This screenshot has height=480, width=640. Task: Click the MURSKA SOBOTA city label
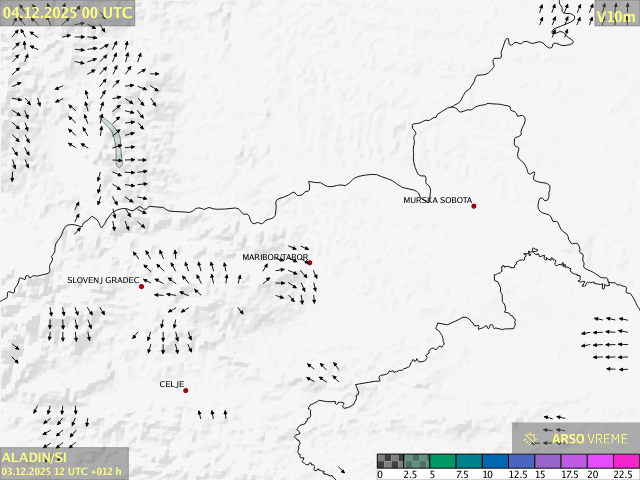point(437,200)
